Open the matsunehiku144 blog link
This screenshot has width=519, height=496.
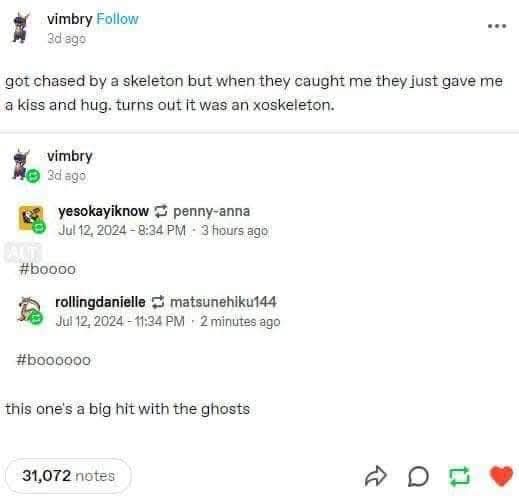tap(223, 302)
